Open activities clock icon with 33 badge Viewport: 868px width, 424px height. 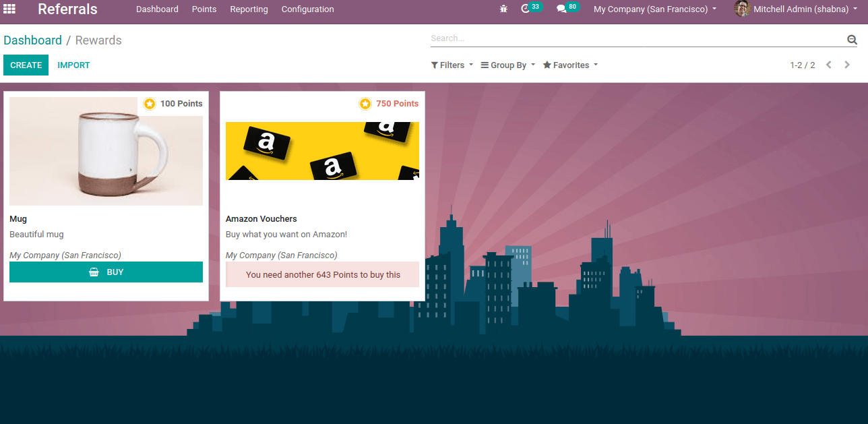coord(532,8)
